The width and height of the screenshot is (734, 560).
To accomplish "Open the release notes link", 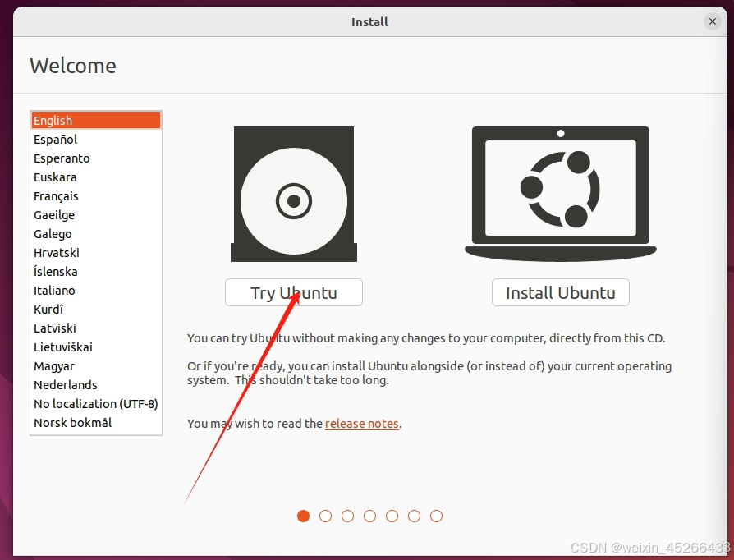I will click(x=362, y=423).
